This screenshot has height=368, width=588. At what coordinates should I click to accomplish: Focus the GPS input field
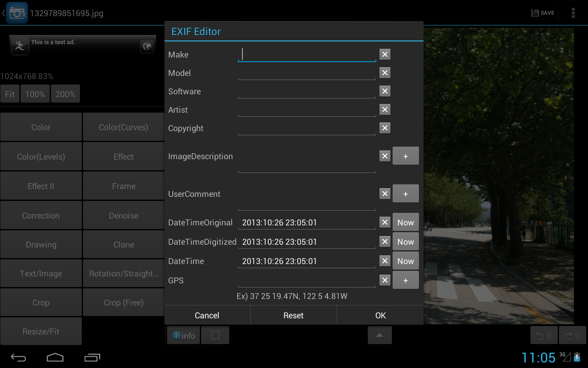[x=307, y=280]
